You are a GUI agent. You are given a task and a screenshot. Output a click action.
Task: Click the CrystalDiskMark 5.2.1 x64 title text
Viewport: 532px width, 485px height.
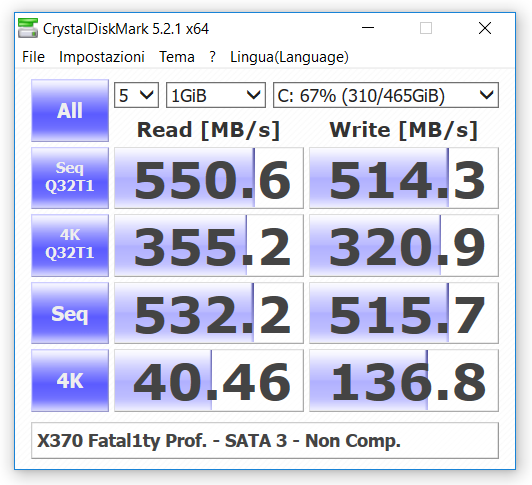[x=126, y=29]
